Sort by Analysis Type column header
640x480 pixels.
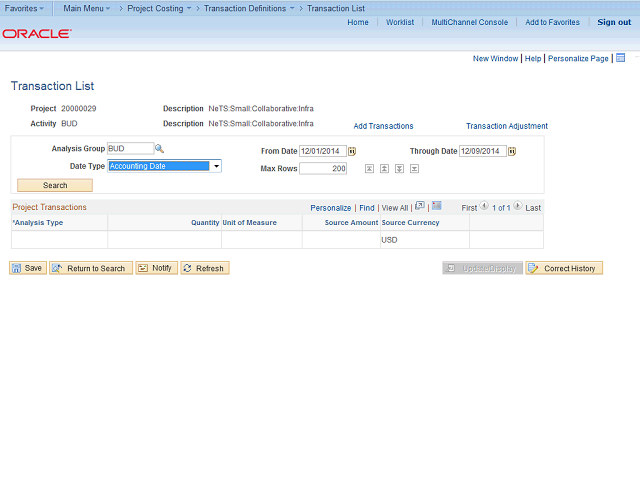[38, 222]
